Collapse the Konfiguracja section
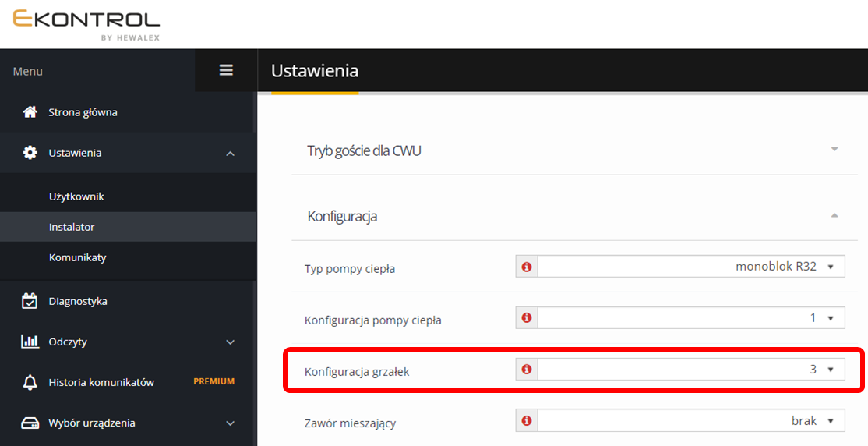This screenshot has height=446, width=868. (x=834, y=215)
